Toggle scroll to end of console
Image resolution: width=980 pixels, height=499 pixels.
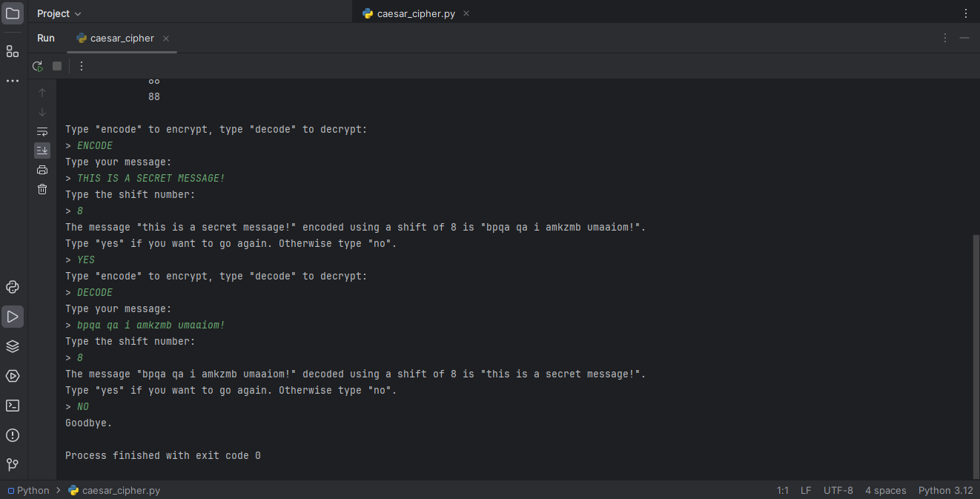point(42,151)
